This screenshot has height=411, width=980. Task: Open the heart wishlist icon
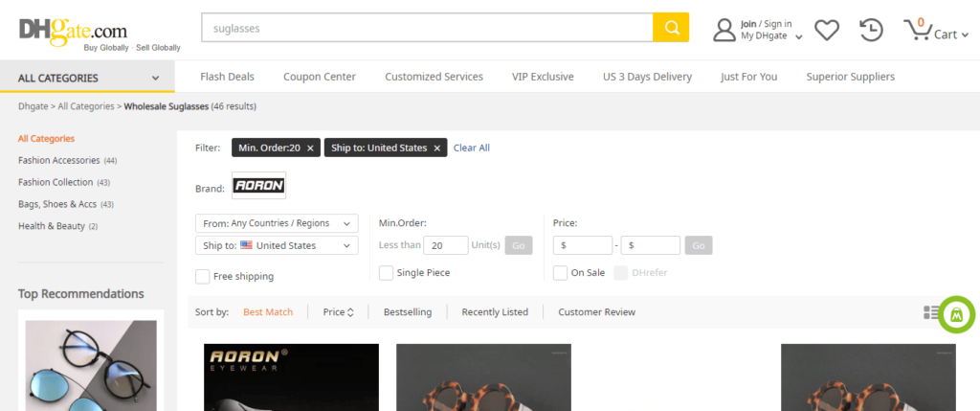[x=826, y=30]
